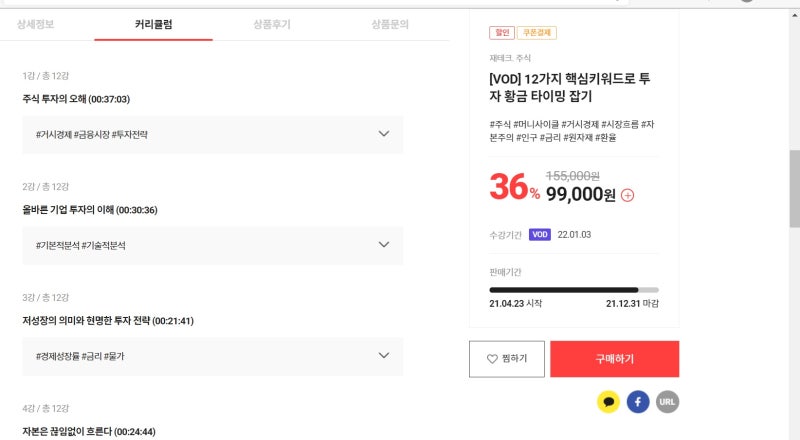The height and width of the screenshot is (440, 800).
Task: Expand lecture 3 #경제성장률 chevron
Action: tap(384, 355)
